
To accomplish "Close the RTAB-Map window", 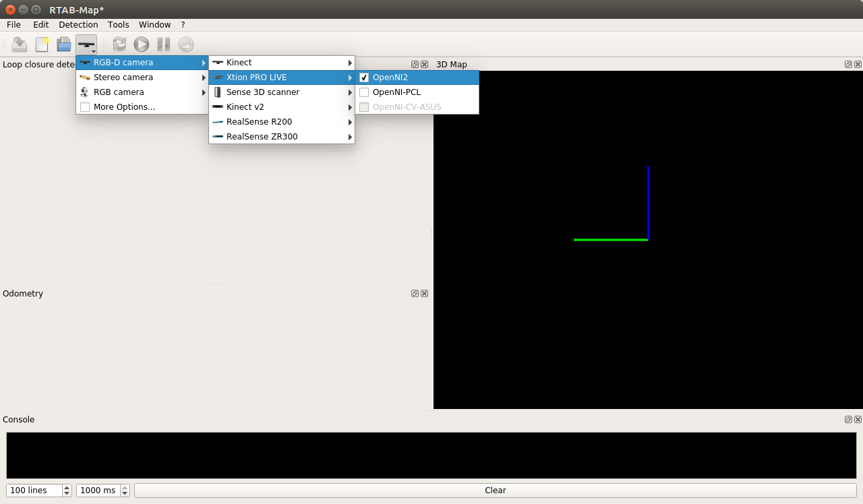I will click(10, 9).
